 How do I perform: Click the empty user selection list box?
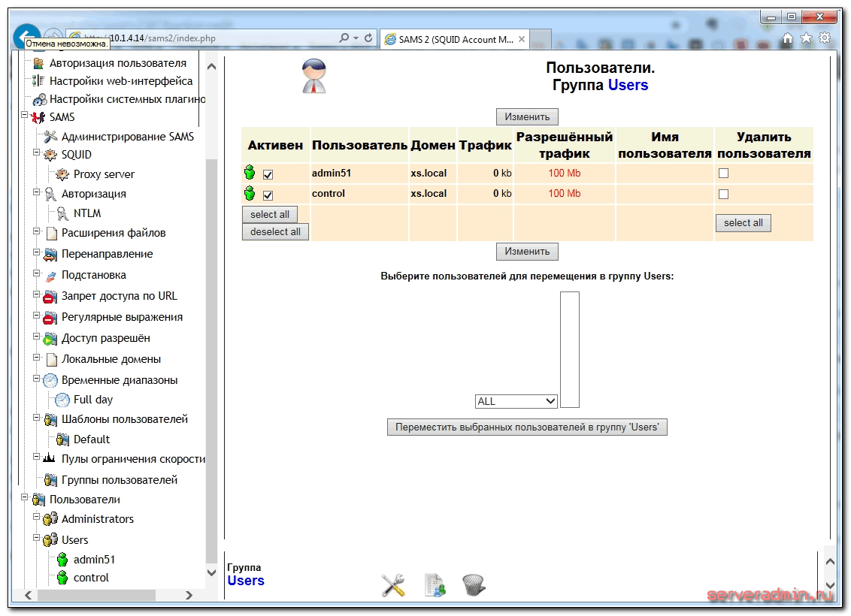[569, 350]
